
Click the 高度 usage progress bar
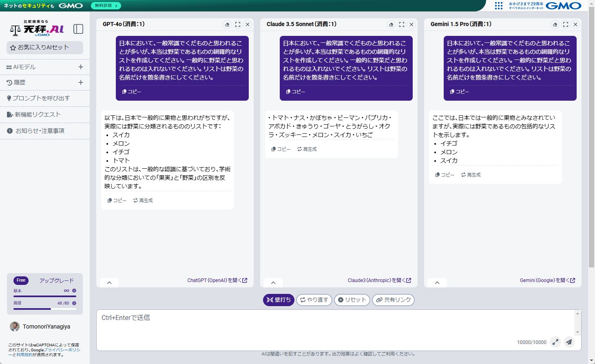45,309
